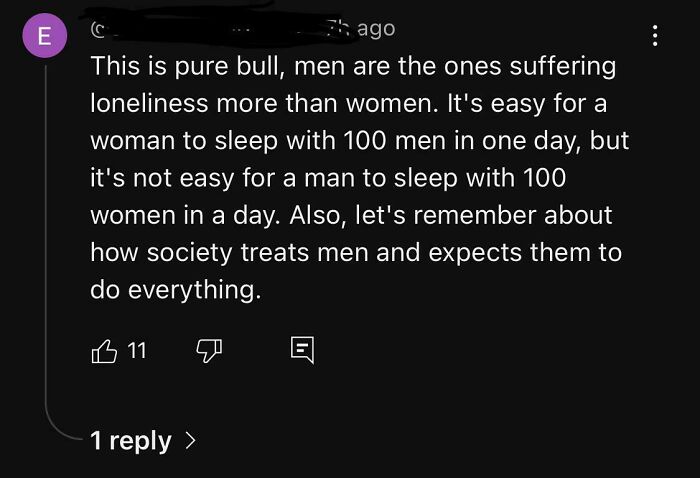
Task: Click the reply speech-bubble icon
Action: click(302, 350)
